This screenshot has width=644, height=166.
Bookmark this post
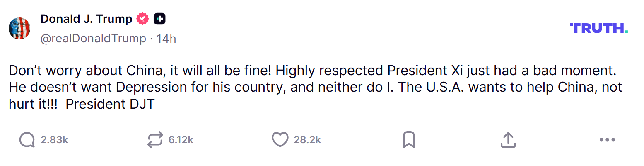[x=409, y=140]
